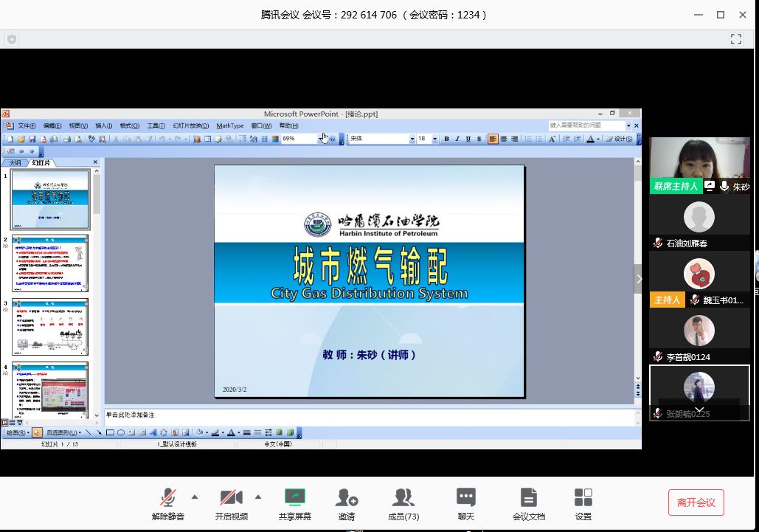759x532 pixels.
Task: Open the 成员(73) members list
Action: (403, 503)
